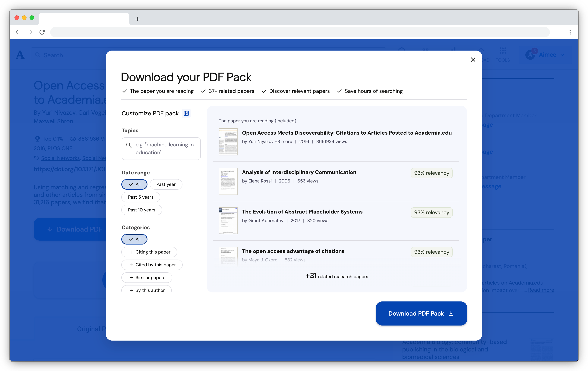Open the open access advantage thumbnail
Screen dimensions: 588x371
[228, 256]
